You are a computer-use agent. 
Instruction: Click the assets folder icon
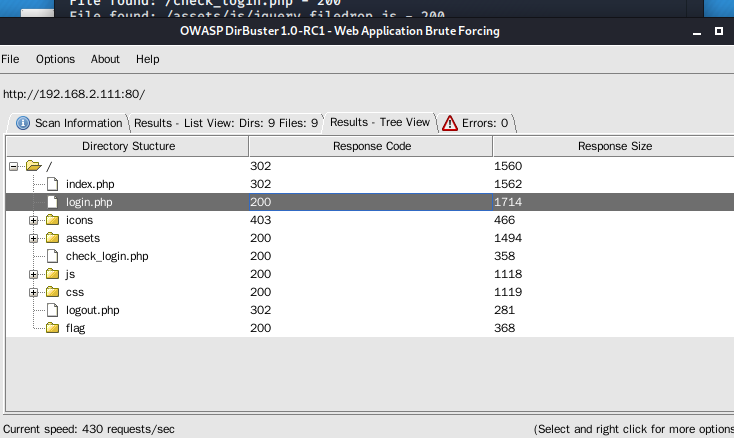coord(54,238)
